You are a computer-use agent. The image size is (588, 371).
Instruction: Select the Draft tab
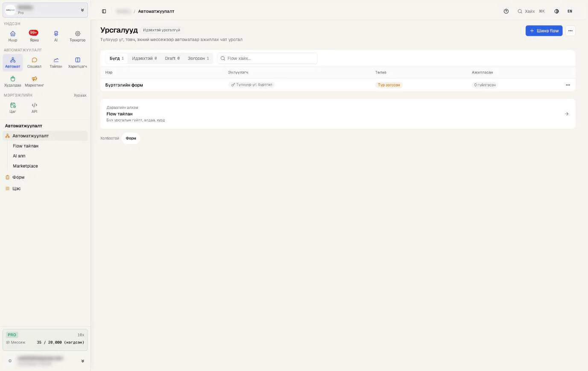click(172, 58)
